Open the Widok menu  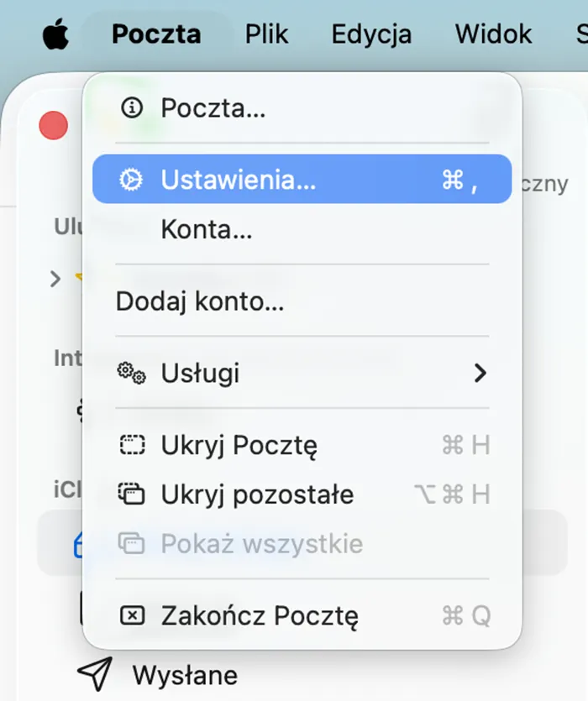tap(492, 34)
